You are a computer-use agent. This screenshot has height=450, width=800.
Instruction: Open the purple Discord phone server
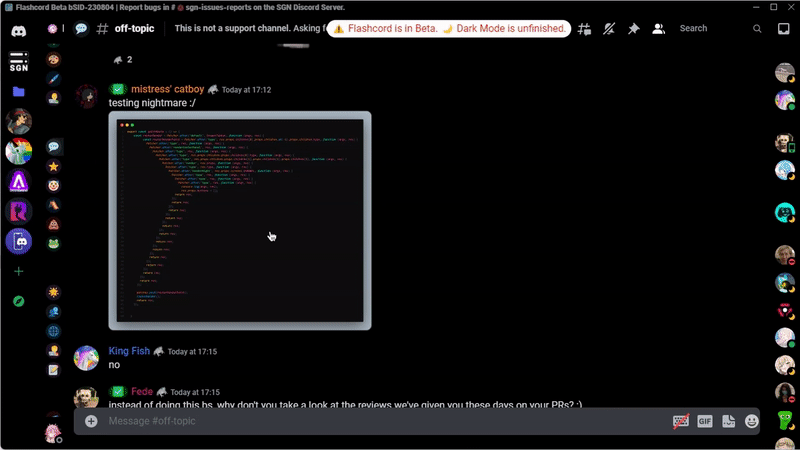(19, 241)
